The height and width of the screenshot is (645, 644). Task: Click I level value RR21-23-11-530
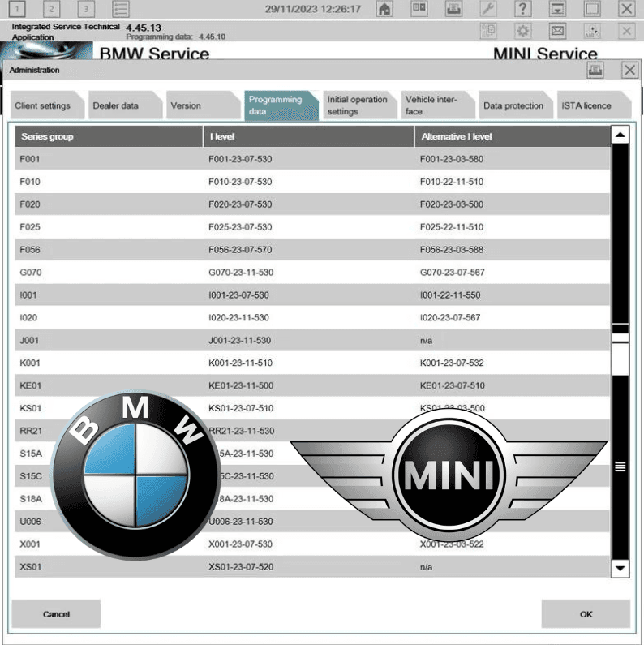242,431
